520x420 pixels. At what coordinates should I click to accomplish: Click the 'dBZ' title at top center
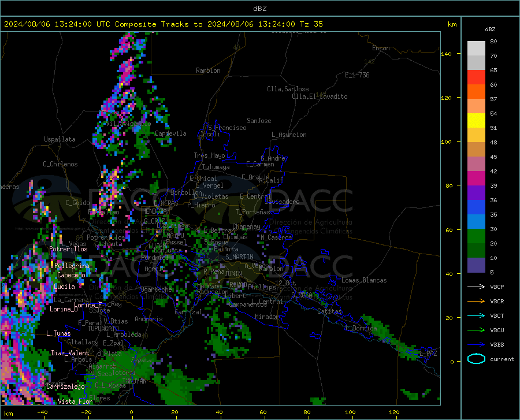pyautogui.click(x=259, y=9)
